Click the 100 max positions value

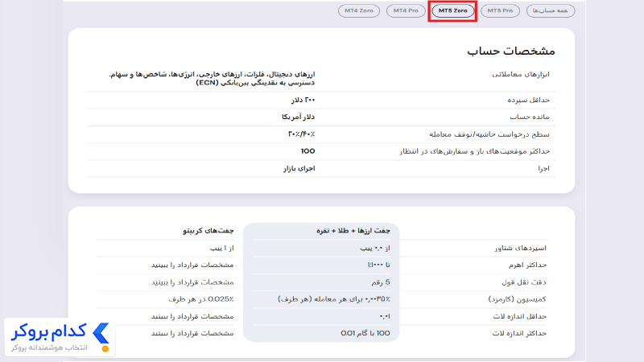pos(308,151)
